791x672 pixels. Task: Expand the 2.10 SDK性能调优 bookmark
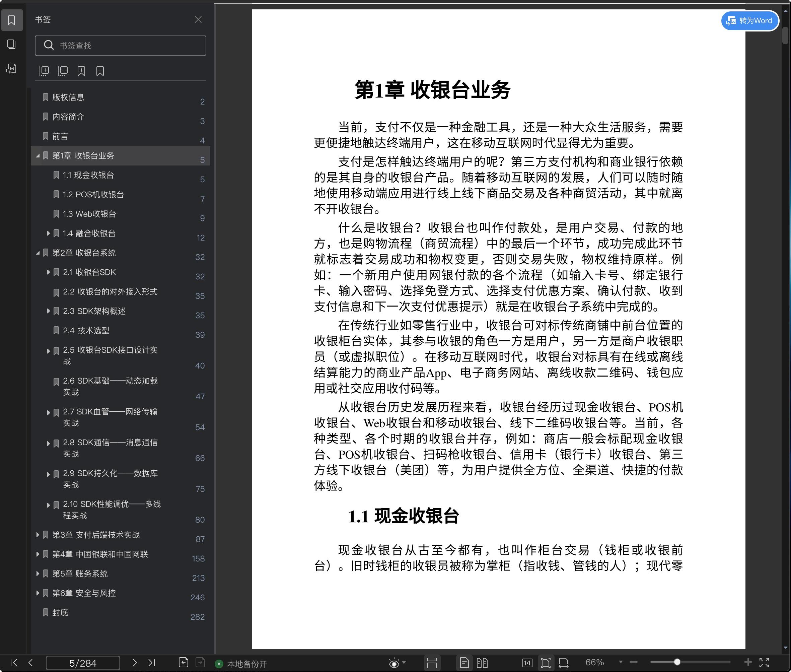tap(48, 505)
